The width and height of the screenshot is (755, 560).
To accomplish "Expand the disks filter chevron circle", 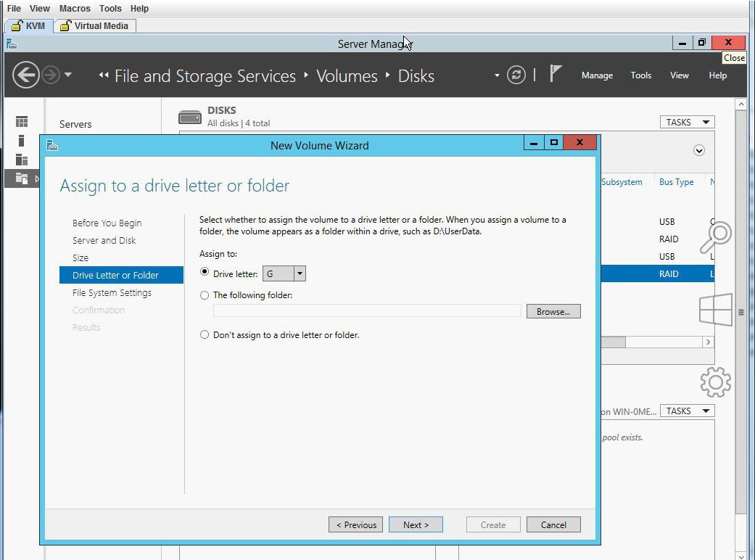I will coord(699,151).
